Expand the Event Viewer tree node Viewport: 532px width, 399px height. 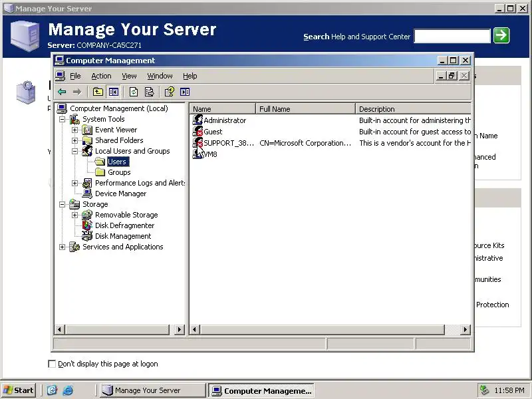tap(74, 130)
